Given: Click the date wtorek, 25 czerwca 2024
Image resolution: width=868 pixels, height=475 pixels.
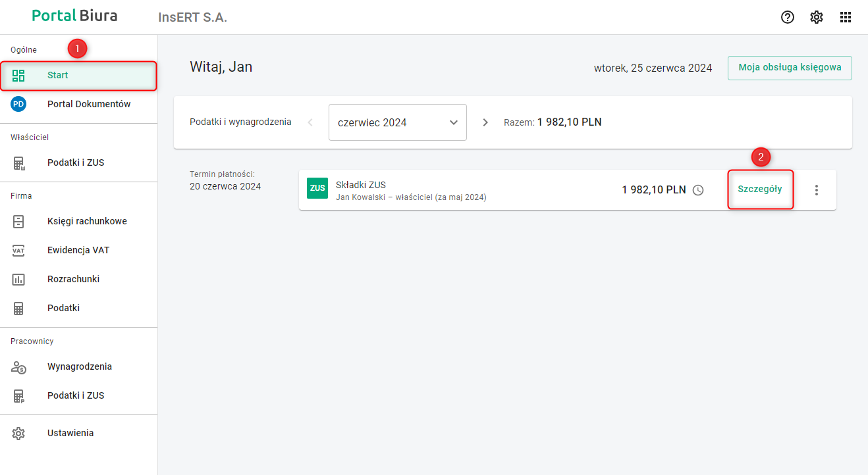Looking at the screenshot, I should click(x=653, y=68).
